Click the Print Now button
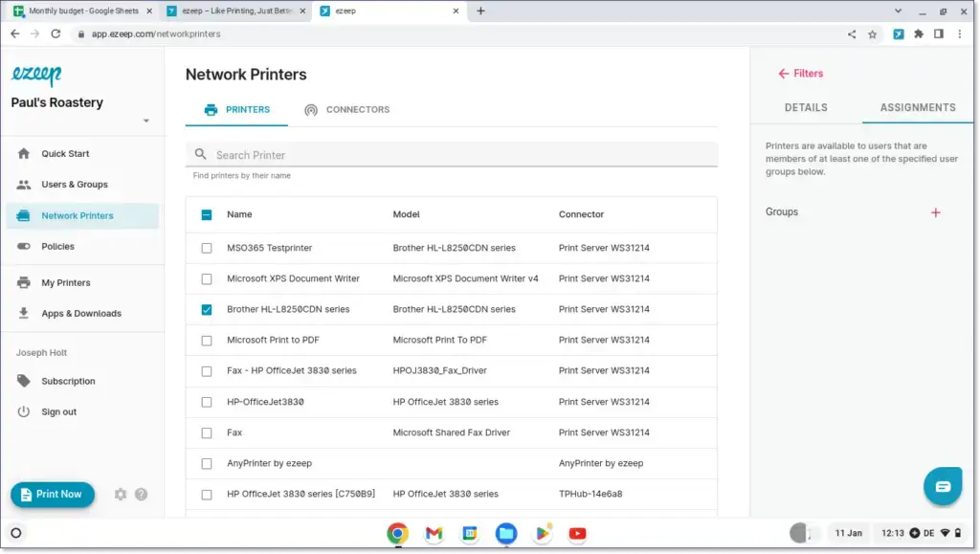This screenshot has height=554, width=980. point(52,494)
